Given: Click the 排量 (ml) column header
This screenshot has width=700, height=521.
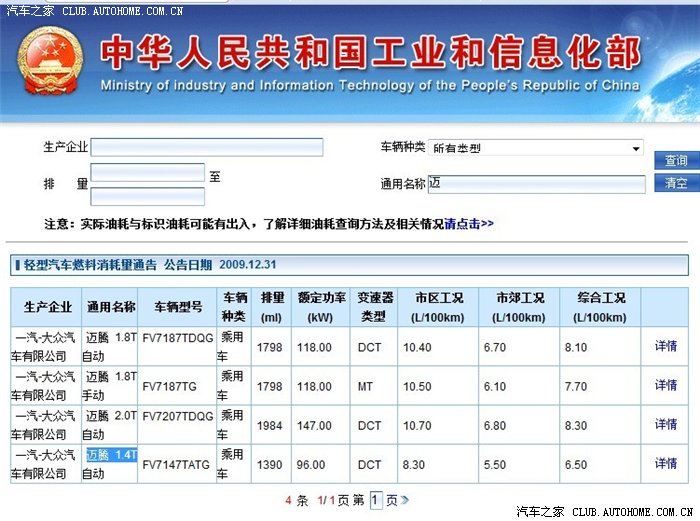Looking at the screenshot, I should pyautogui.click(x=272, y=307).
